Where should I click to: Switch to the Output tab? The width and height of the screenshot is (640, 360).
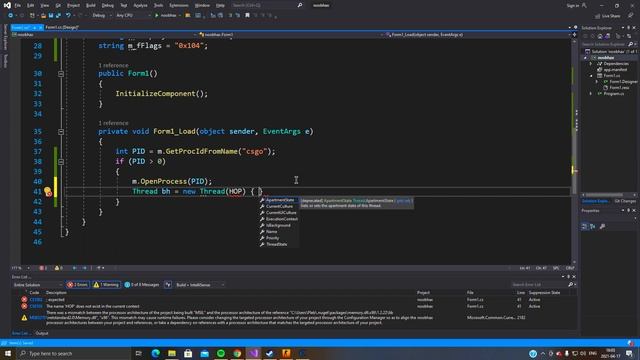tap(42, 333)
